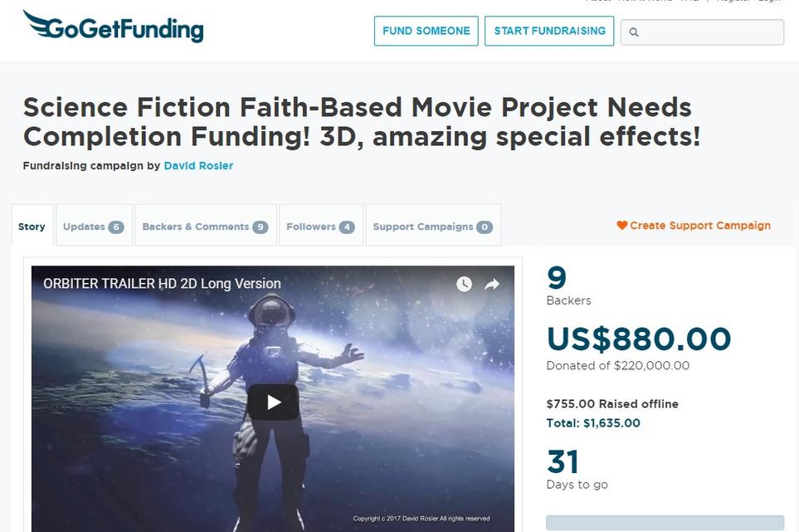Switch to the Followers tab
The width and height of the screenshot is (799, 532).
point(320,226)
